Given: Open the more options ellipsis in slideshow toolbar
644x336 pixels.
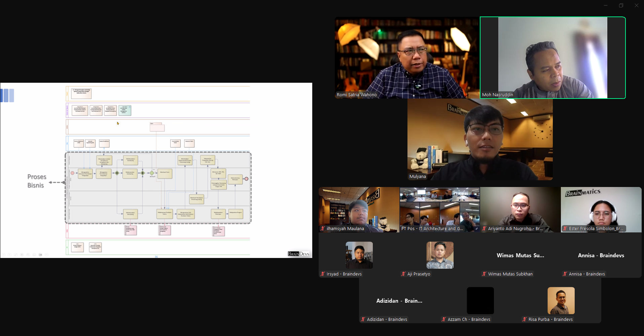Looking at the screenshot, I should tap(47, 255).
